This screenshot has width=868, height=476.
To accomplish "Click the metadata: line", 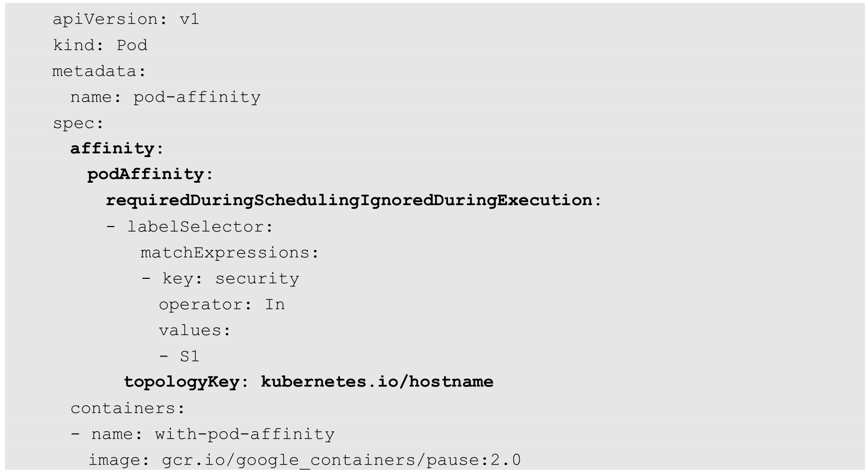I will 99,71.
